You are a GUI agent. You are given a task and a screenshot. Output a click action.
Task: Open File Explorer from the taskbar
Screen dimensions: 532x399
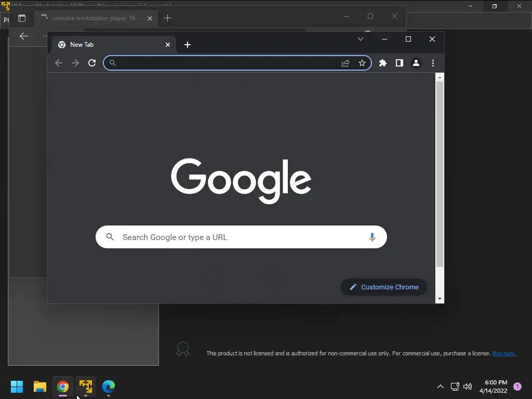[x=39, y=387]
